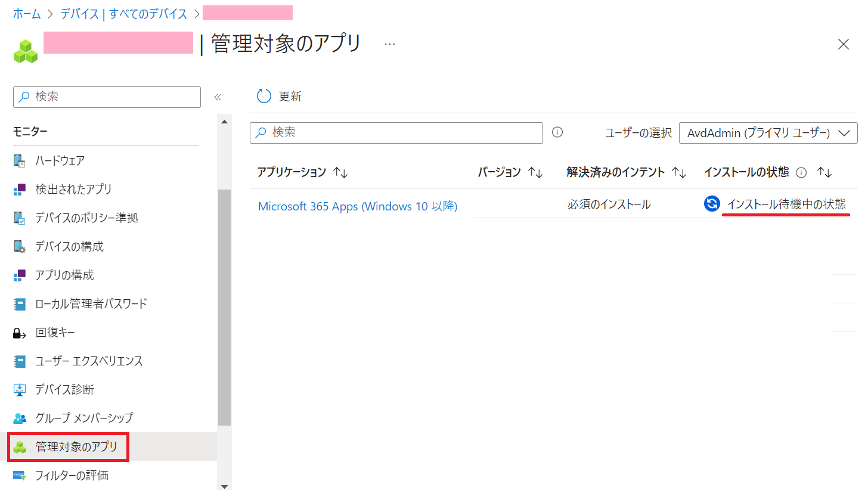The height and width of the screenshot is (490, 868).
Task: Sort by インストールの状態 column arrows
Action: pyautogui.click(x=824, y=172)
